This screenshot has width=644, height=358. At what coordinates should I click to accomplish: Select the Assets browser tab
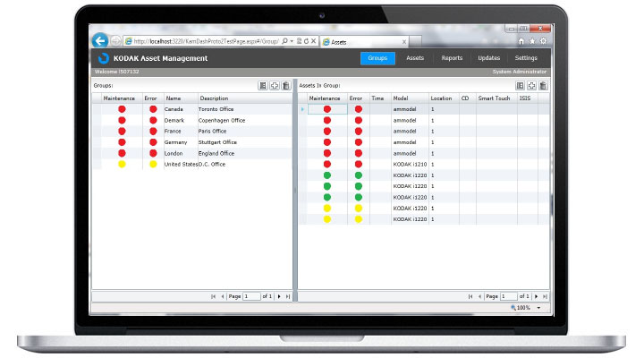(365, 42)
